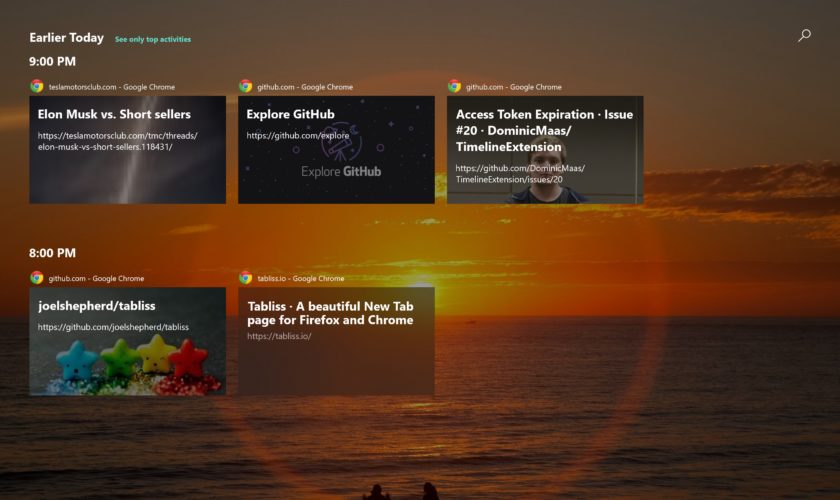840x500 pixels.
Task: Click the 8:00 PM time heading
Action: [52, 253]
